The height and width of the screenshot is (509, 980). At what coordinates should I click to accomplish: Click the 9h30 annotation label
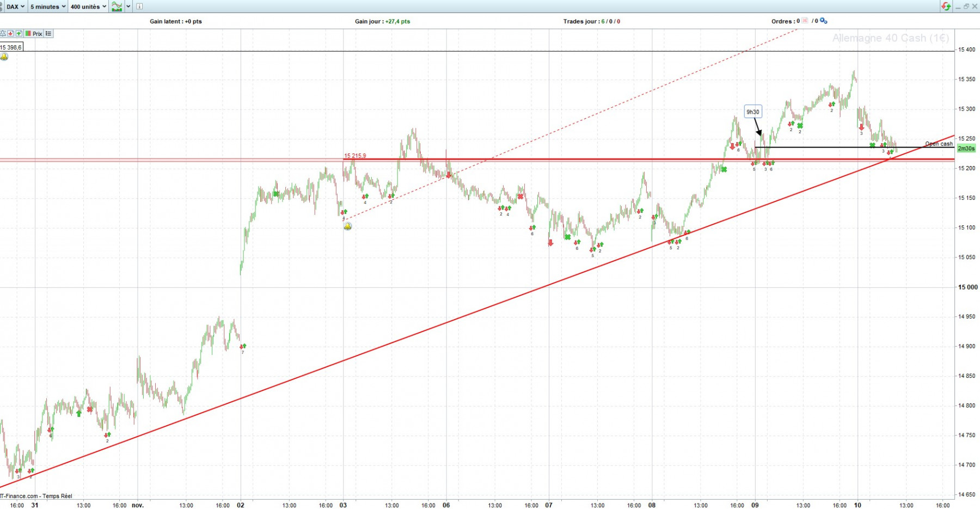753,112
